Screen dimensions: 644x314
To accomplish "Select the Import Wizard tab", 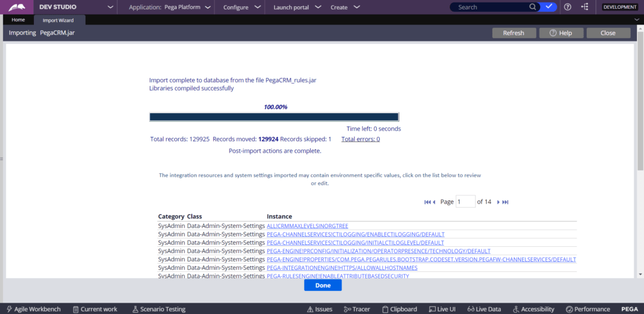I will [x=58, y=20].
